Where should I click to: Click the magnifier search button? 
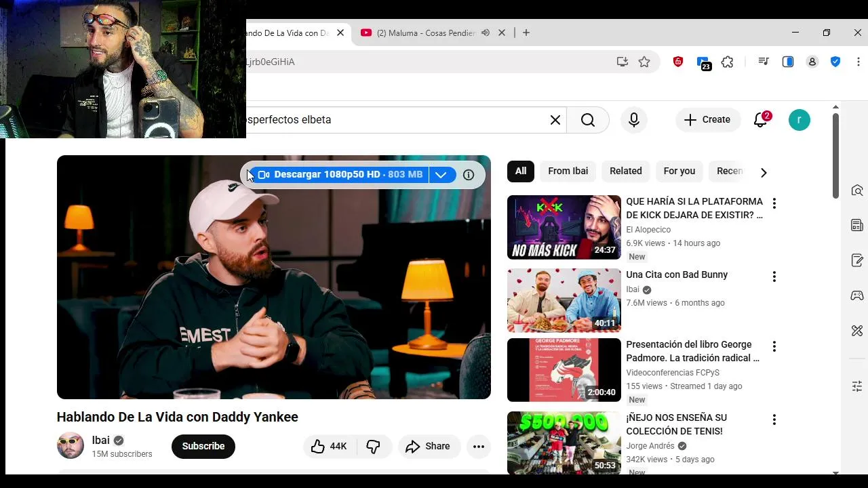coord(588,120)
